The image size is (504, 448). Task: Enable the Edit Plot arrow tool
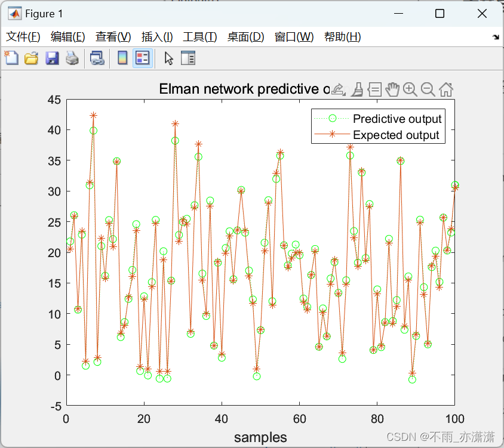click(169, 58)
